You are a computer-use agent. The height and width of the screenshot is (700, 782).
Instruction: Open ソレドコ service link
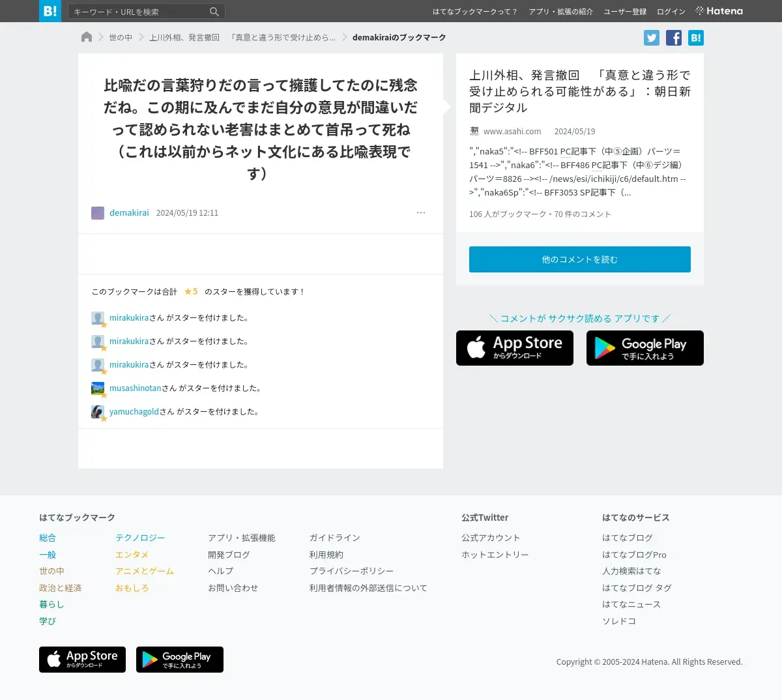[619, 621]
